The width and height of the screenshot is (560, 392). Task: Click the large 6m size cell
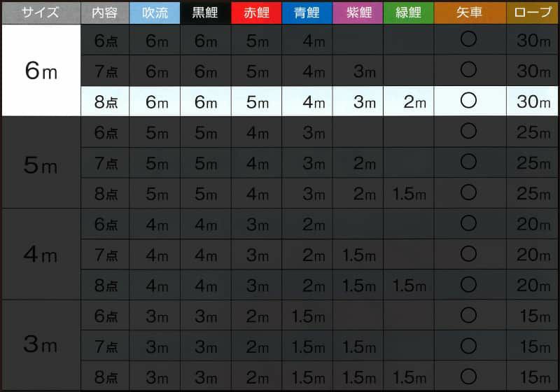(x=40, y=71)
